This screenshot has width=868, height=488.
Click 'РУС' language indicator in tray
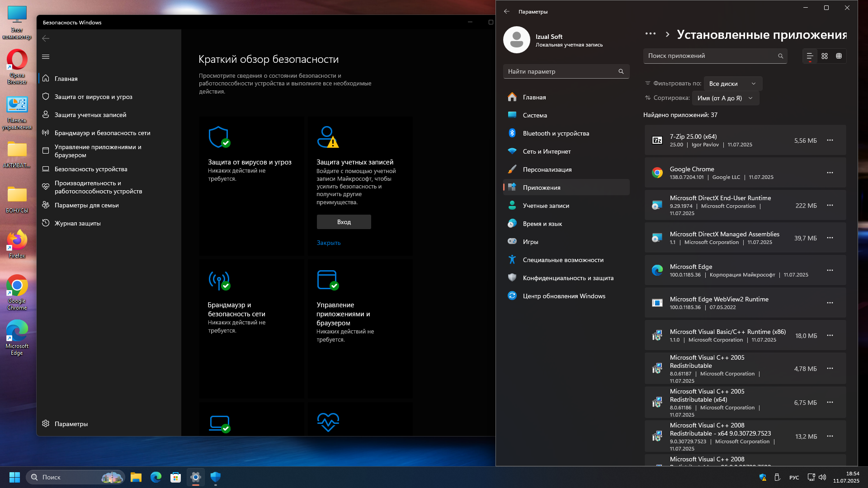click(794, 478)
